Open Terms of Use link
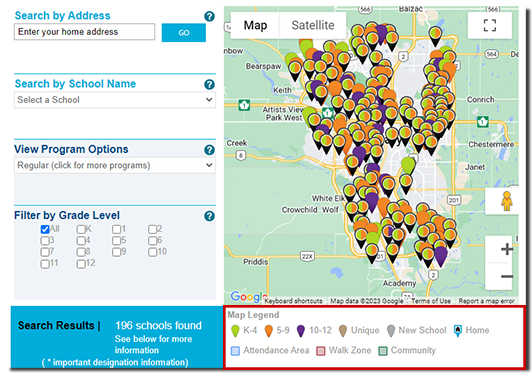 point(431,301)
